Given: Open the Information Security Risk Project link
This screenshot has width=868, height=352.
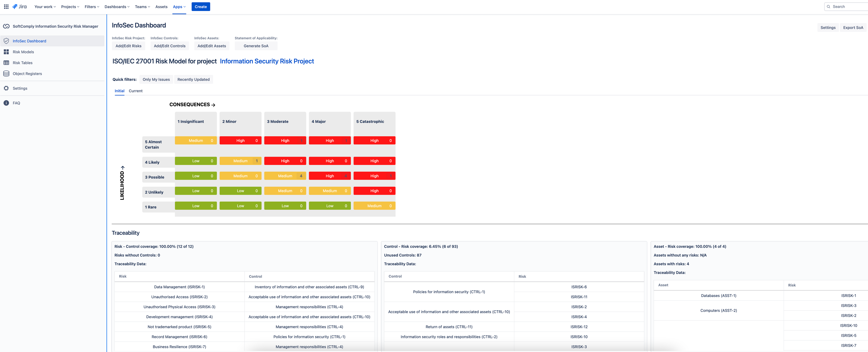Looking at the screenshot, I should (x=267, y=61).
